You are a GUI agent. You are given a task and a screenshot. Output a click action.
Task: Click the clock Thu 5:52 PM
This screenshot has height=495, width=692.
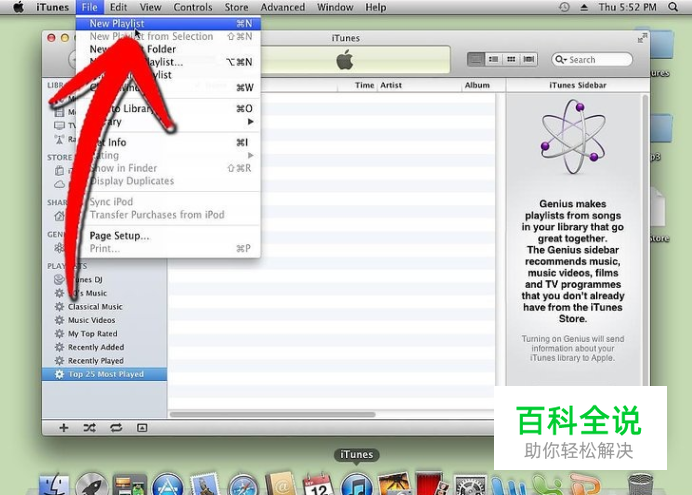tap(628, 7)
